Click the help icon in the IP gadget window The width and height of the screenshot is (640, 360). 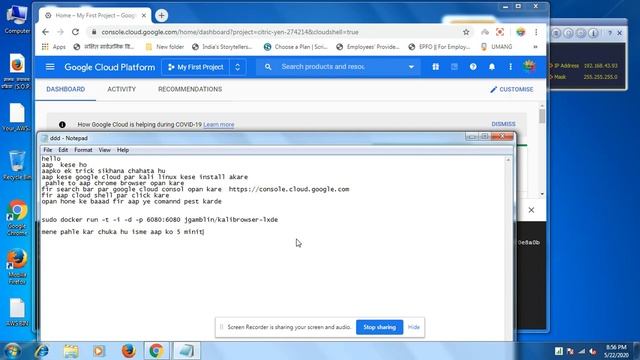(x=610, y=33)
